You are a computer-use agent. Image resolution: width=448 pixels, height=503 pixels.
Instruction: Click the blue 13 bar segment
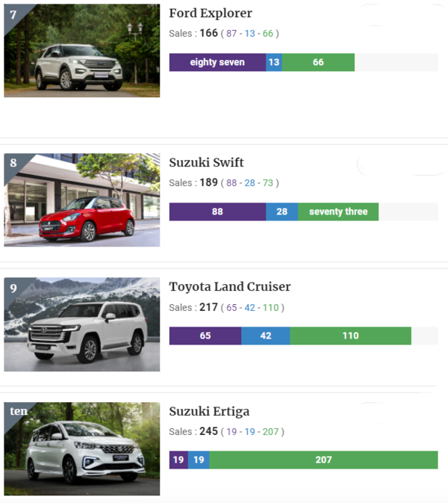click(274, 62)
